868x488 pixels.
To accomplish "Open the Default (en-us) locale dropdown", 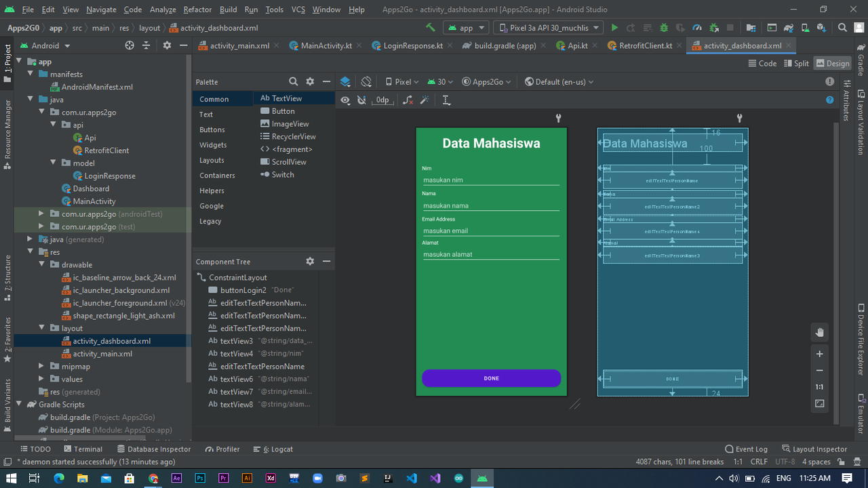I will tap(559, 81).
